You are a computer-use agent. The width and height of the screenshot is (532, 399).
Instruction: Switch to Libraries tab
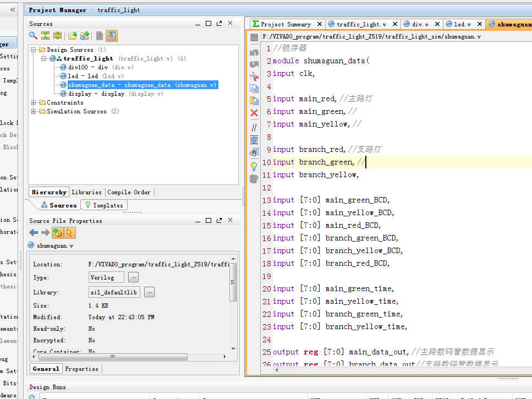pos(86,192)
